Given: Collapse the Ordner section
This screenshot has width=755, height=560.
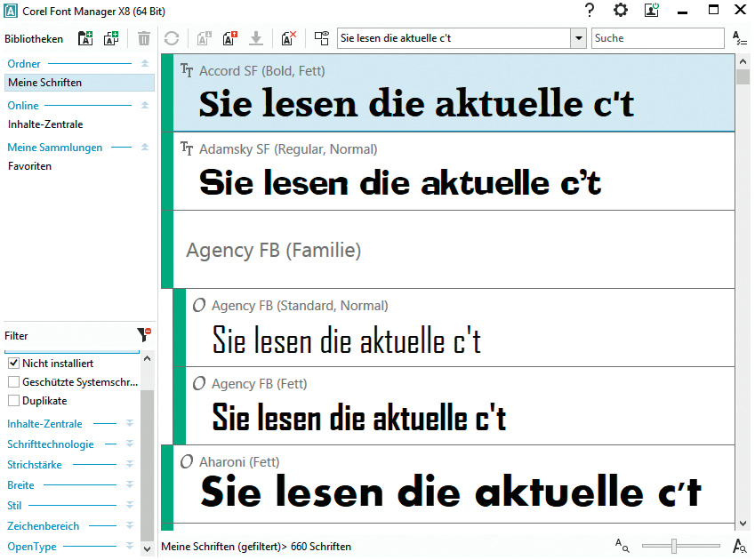Looking at the screenshot, I should click(x=144, y=64).
